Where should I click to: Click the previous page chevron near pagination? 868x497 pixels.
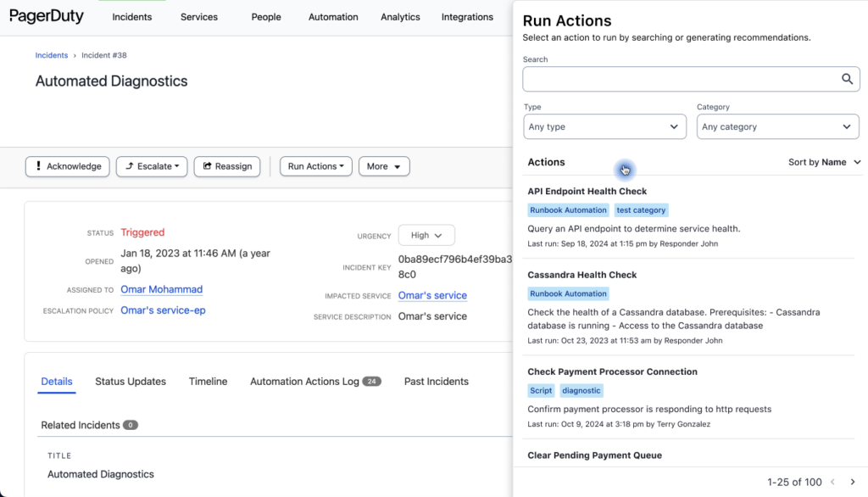(x=832, y=481)
